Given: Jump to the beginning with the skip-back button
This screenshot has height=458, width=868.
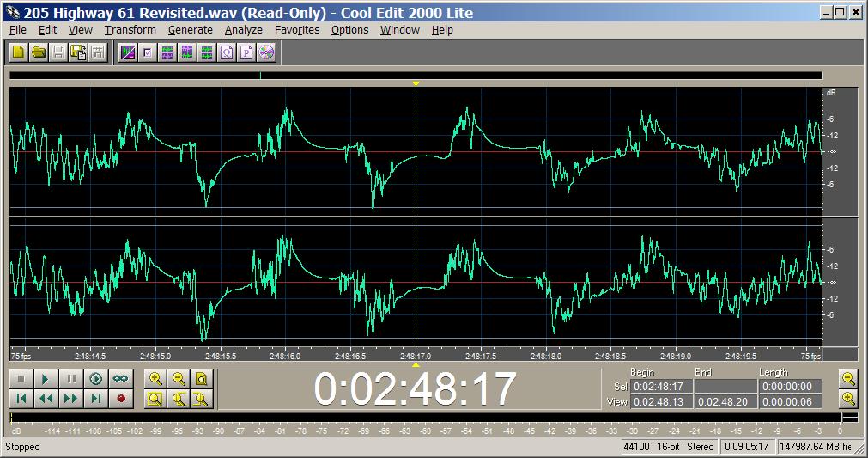Looking at the screenshot, I should [x=21, y=399].
